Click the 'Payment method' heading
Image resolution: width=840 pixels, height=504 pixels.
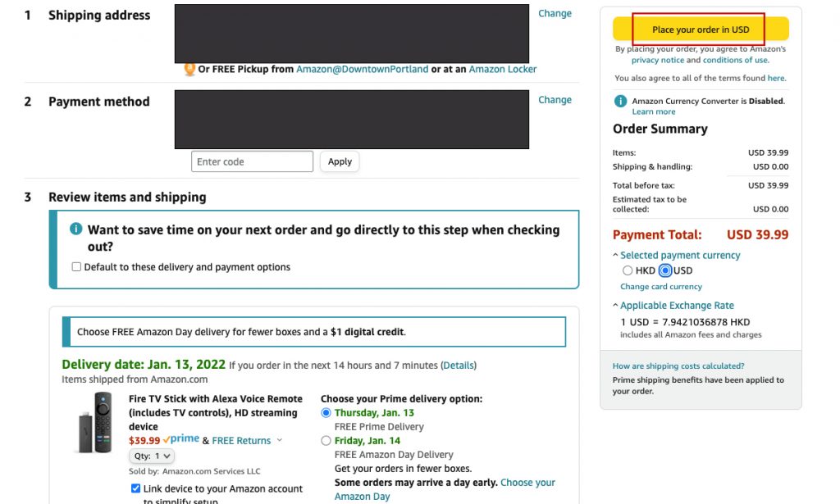point(99,102)
